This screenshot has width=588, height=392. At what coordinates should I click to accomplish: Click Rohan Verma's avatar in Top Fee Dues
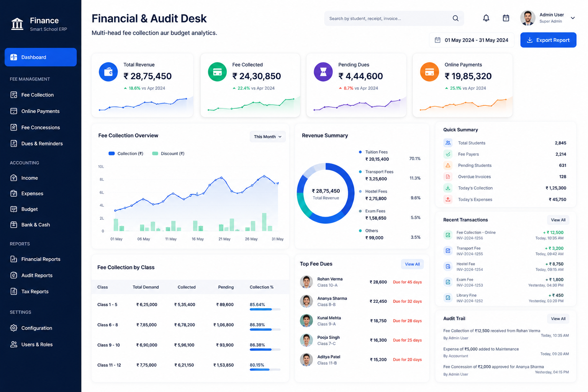pyautogui.click(x=306, y=282)
